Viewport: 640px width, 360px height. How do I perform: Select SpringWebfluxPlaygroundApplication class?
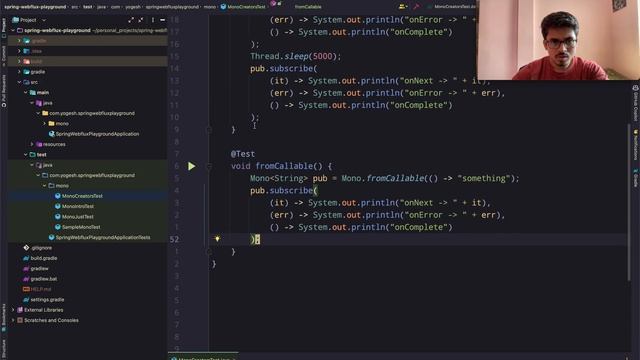pos(94,134)
